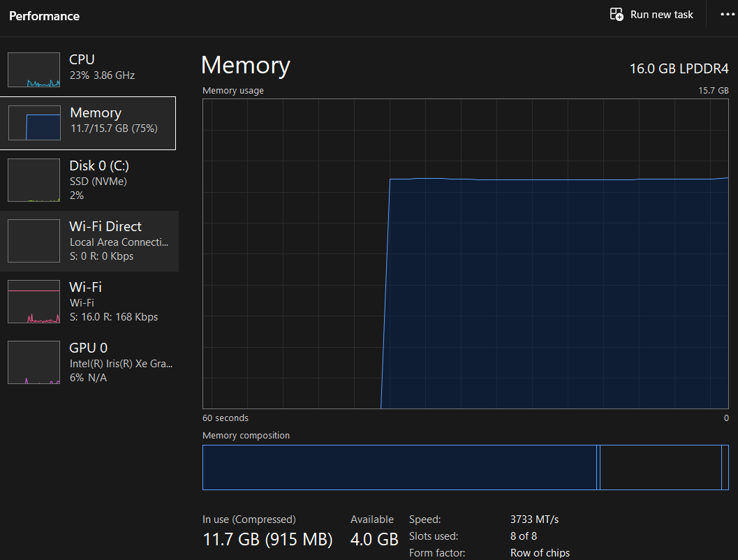Select the CPU mini graph thumbnail
The width and height of the screenshot is (738, 560).
click(34, 70)
